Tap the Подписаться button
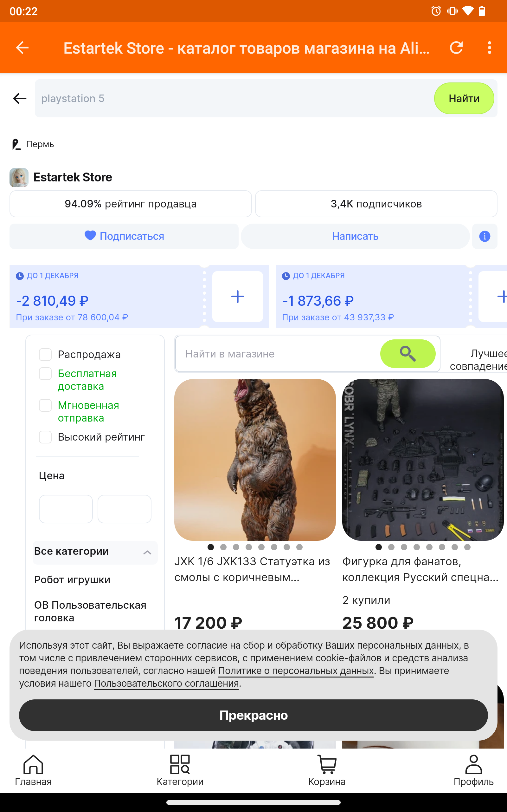507x812 pixels. (x=124, y=236)
